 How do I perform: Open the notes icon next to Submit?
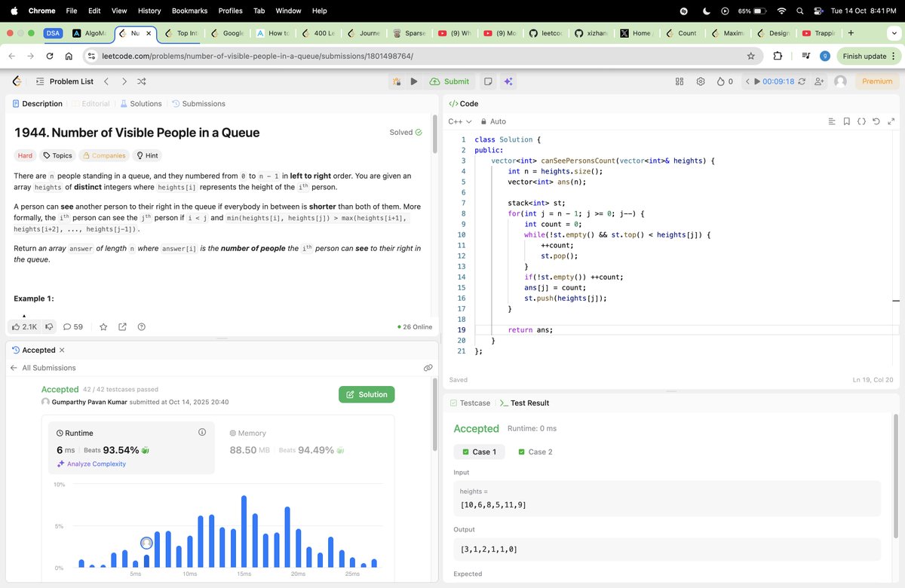point(488,81)
